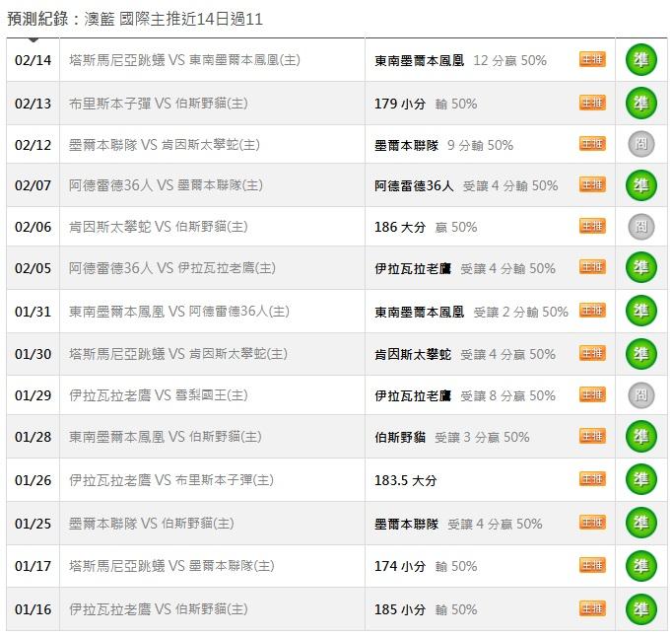Click the pick 阿德雷德36人 受讓 4 分輸 50%
The width and height of the screenshot is (672, 636).
click(466, 185)
